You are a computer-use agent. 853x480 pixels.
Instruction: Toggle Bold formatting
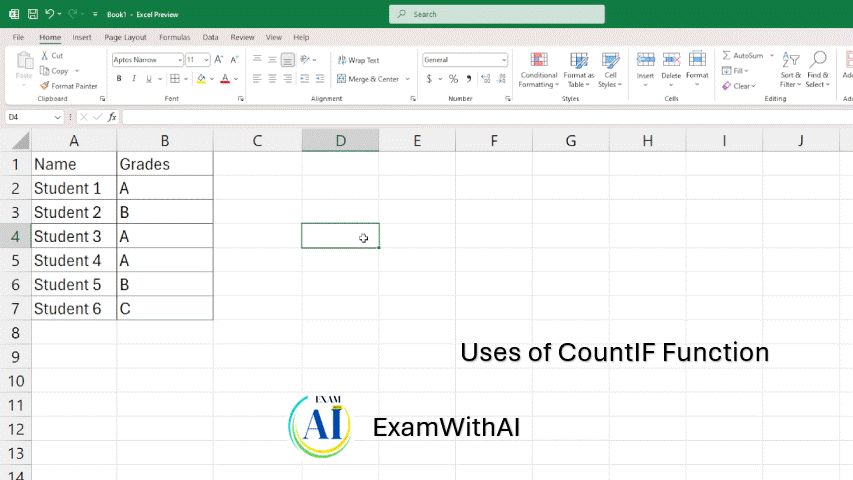click(119, 79)
